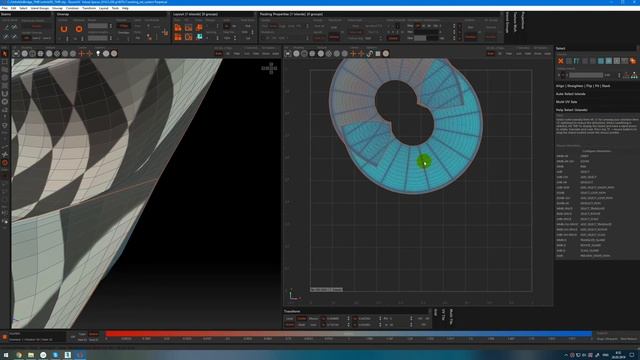Select the arrow tool atop the left toolbar
The image size is (640, 360).
pyautogui.click(x=5, y=53)
